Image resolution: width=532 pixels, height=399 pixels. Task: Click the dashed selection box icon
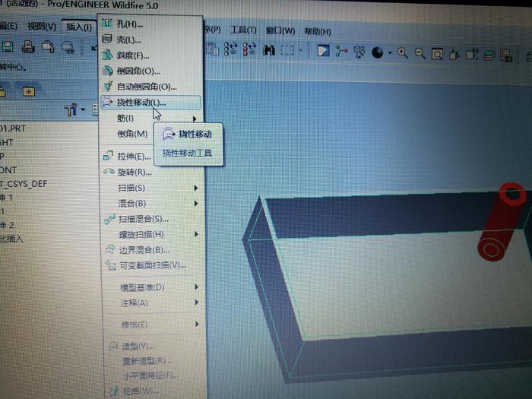(x=287, y=50)
